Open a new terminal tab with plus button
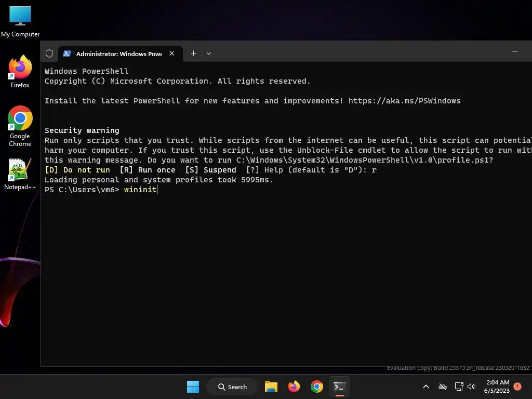The height and width of the screenshot is (399, 532). (x=193, y=54)
